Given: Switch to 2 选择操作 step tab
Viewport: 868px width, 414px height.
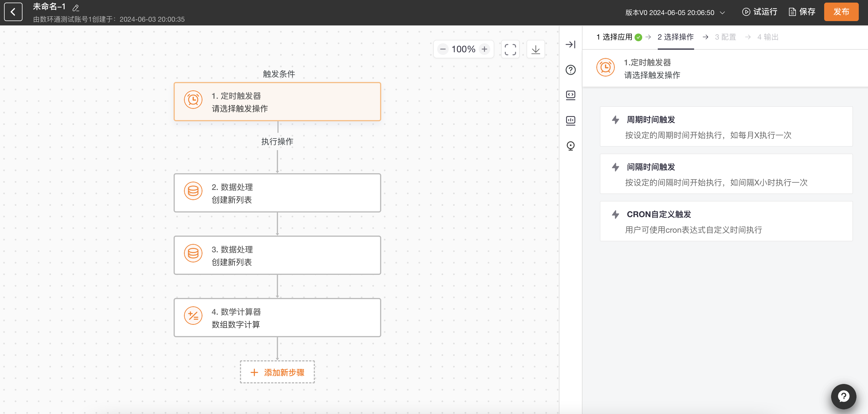Looking at the screenshot, I should pyautogui.click(x=676, y=37).
